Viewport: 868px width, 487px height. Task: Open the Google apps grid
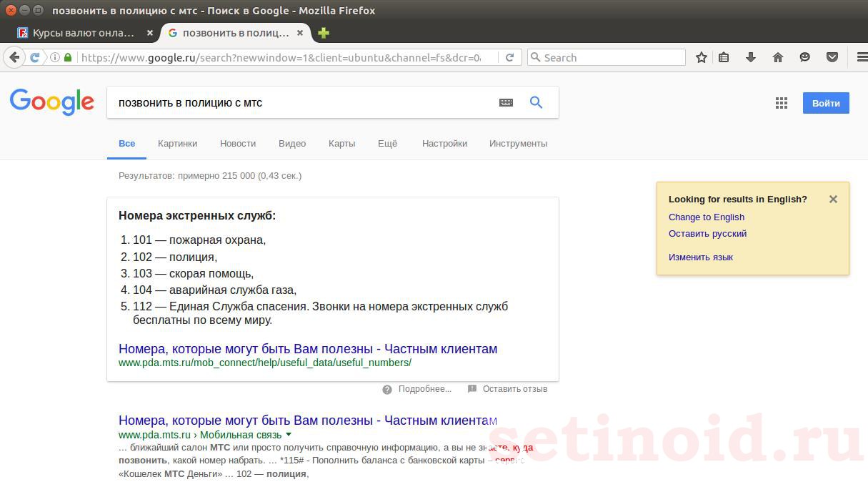782,103
